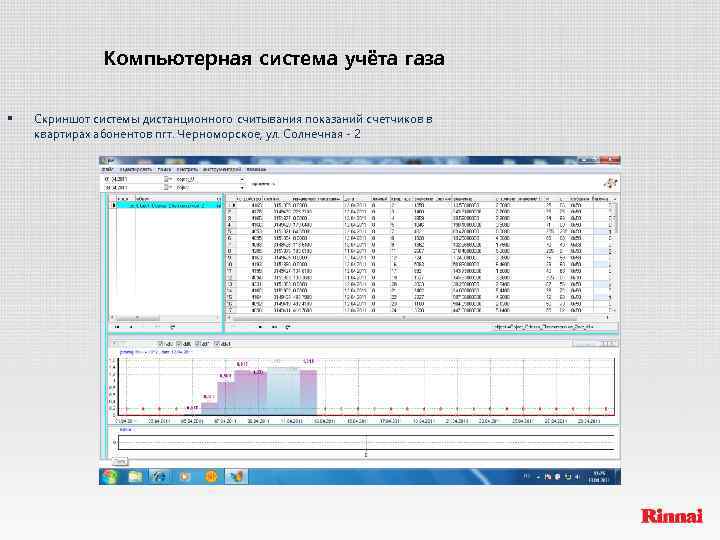
Task: Click the tallest purple bar labeled 1.148
Action: [x=309, y=392]
